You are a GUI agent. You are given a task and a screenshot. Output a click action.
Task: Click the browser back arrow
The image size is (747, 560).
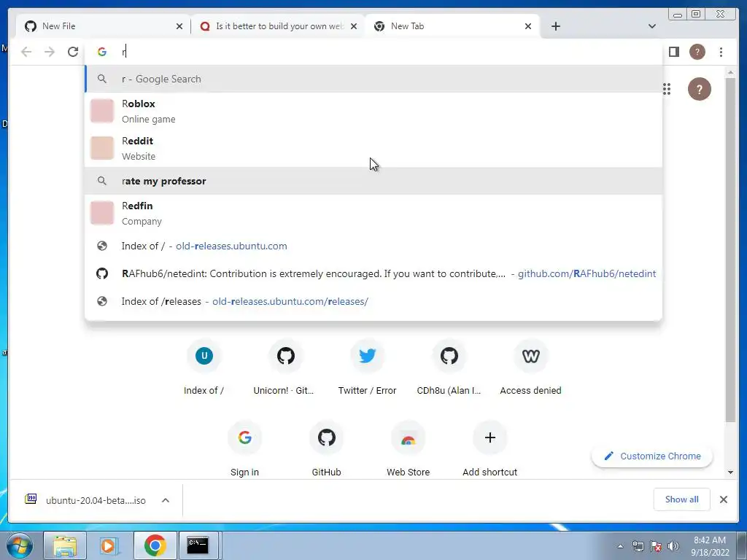26,52
